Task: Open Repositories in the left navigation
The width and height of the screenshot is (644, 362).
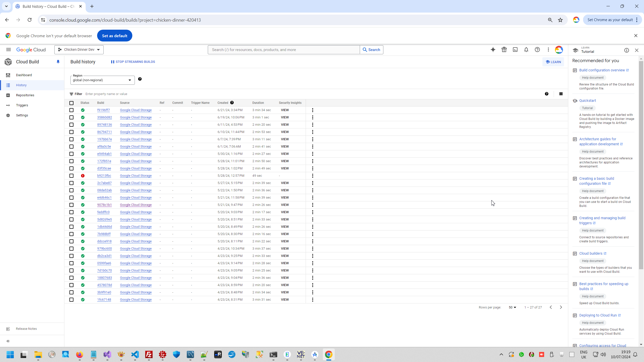Action: (25, 95)
